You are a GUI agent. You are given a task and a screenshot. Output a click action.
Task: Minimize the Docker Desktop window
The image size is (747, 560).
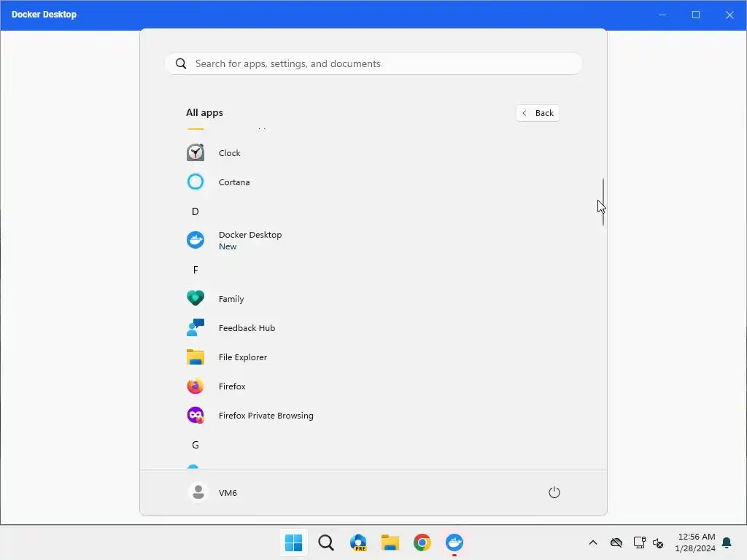(x=662, y=15)
